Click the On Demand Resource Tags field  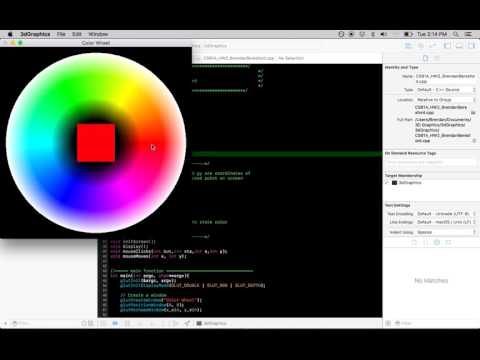point(431,162)
